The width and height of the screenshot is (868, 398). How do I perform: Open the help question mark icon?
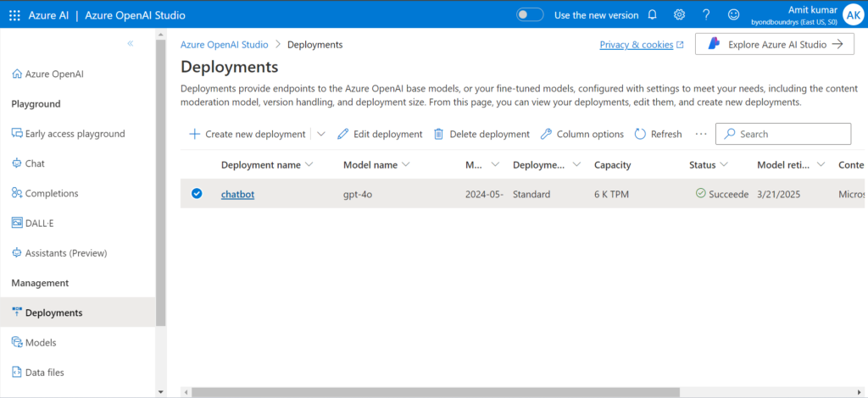click(x=706, y=15)
